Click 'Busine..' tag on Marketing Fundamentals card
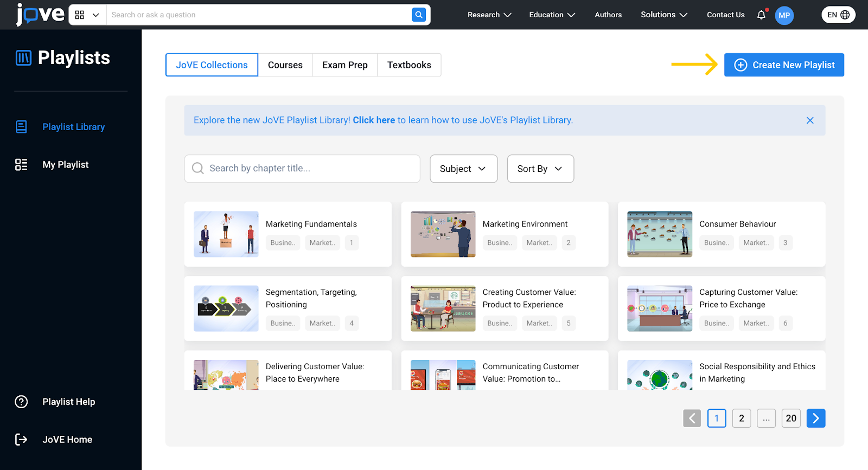This screenshot has width=868, height=470. click(x=283, y=243)
